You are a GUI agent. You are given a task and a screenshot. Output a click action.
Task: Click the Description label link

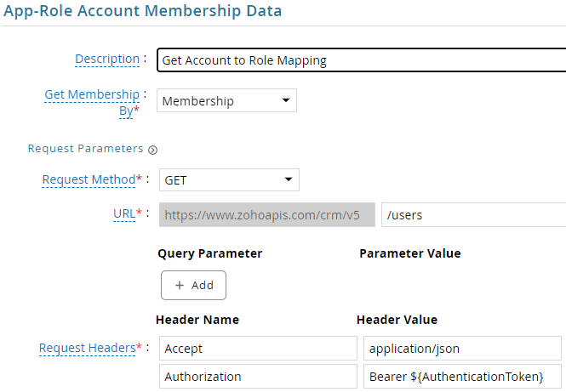tap(107, 59)
